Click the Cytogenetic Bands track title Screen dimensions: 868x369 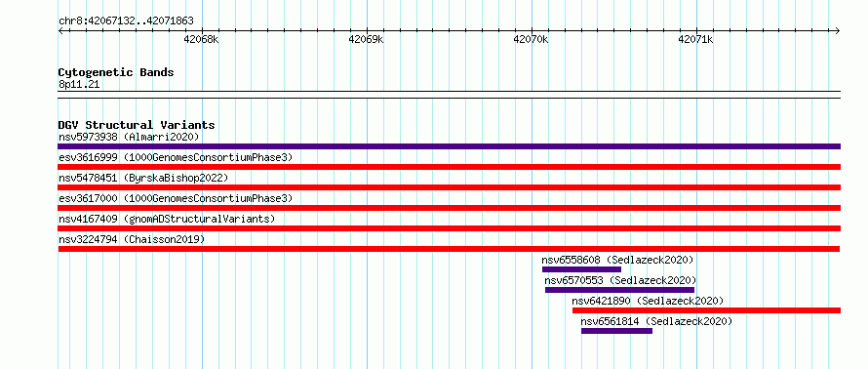tap(116, 72)
